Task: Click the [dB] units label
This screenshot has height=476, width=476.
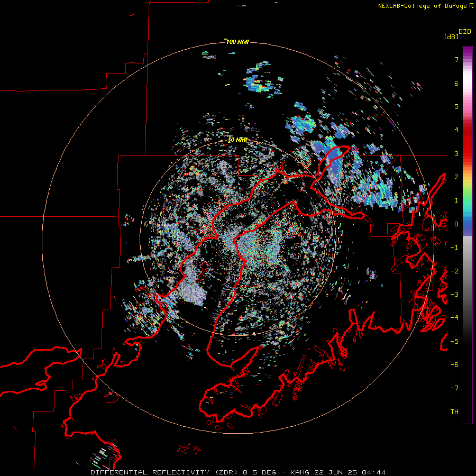Action: click(x=451, y=36)
